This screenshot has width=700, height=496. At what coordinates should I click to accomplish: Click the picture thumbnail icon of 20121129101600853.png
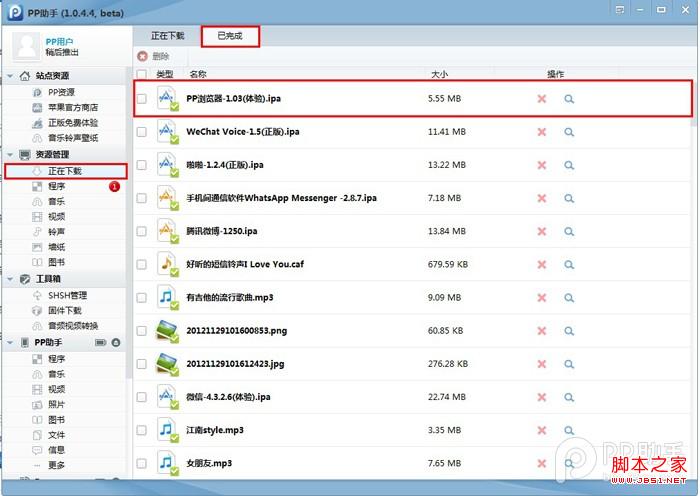[167, 331]
